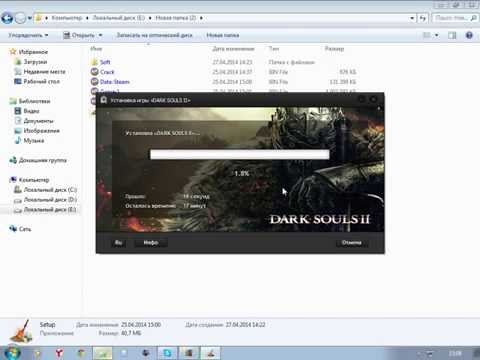This screenshot has width=480, height=360.
Task: Click the Data-Steam file icon
Action: coord(95,81)
